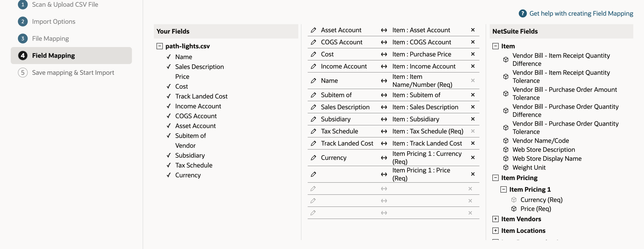Select Web Store Description NetSuite field
This screenshot has height=249, width=644.
point(544,150)
